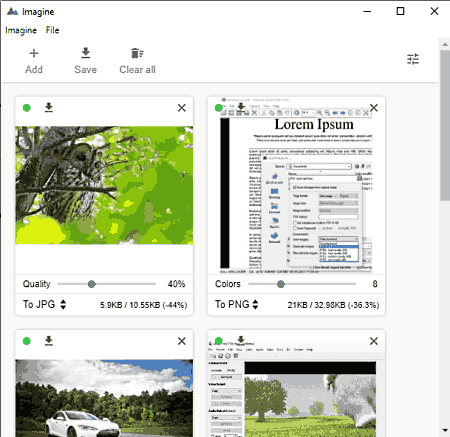This screenshot has width=450, height=437.
Task: Adjust the Quality slider handle at 40%
Action: (92, 284)
